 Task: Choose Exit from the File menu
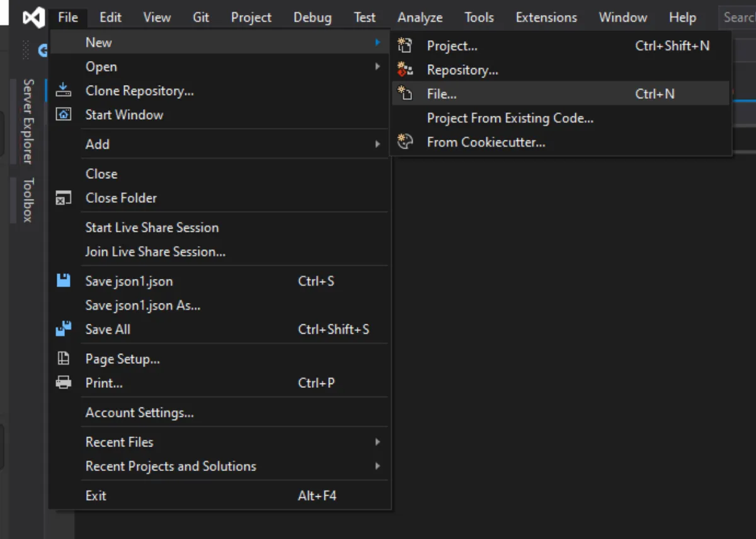(x=96, y=496)
